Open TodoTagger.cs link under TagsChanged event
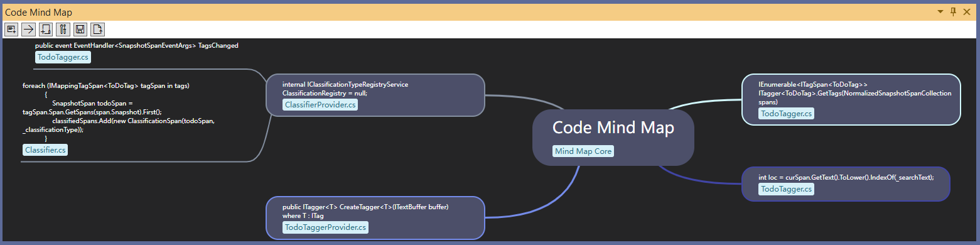 click(63, 57)
